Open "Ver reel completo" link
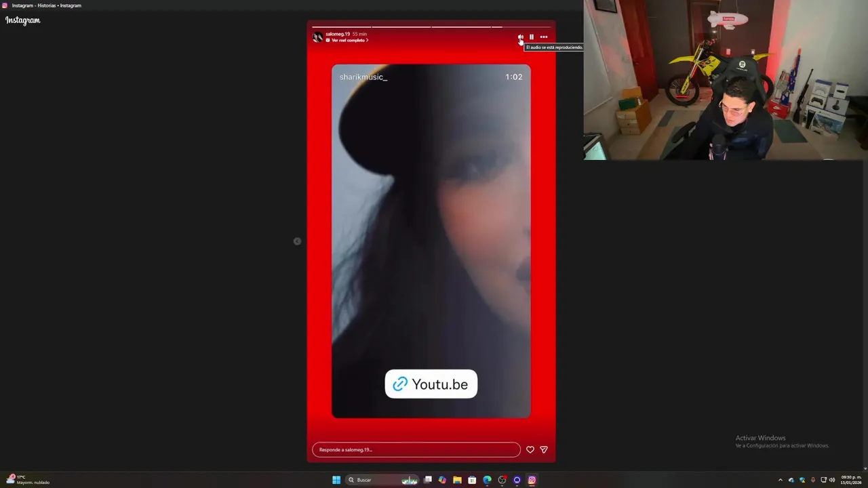 pos(347,41)
